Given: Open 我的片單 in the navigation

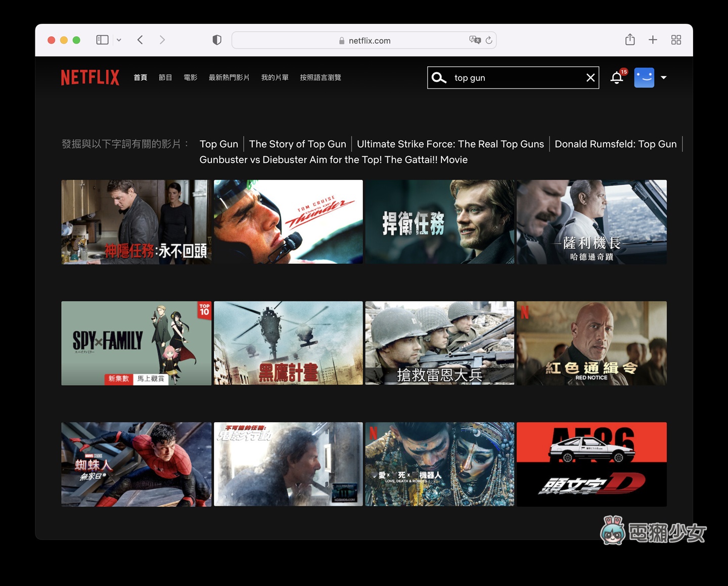Looking at the screenshot, I should click(275, 77).
